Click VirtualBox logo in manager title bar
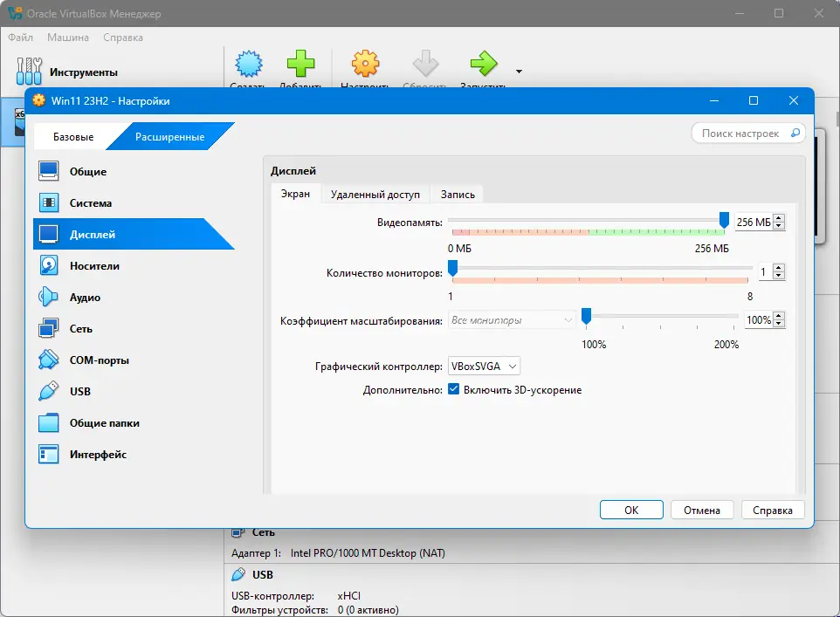This screenshot has width=840, height=617. coord(15,13)
